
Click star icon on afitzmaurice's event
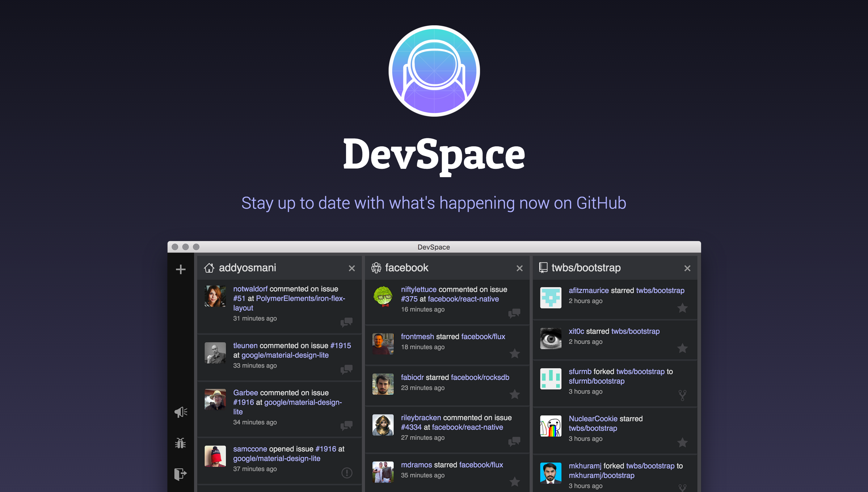[682, 308]
